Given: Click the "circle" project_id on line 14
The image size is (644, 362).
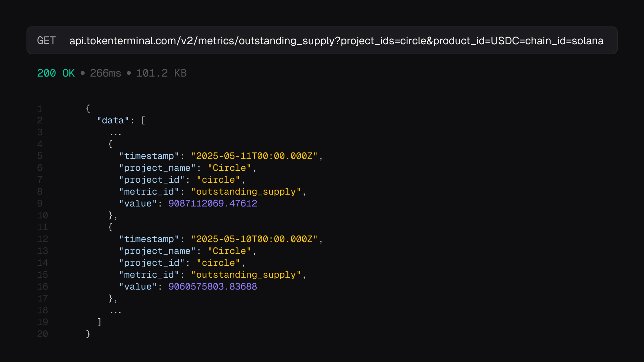Looking at the screenshot, I should (218, 263).
